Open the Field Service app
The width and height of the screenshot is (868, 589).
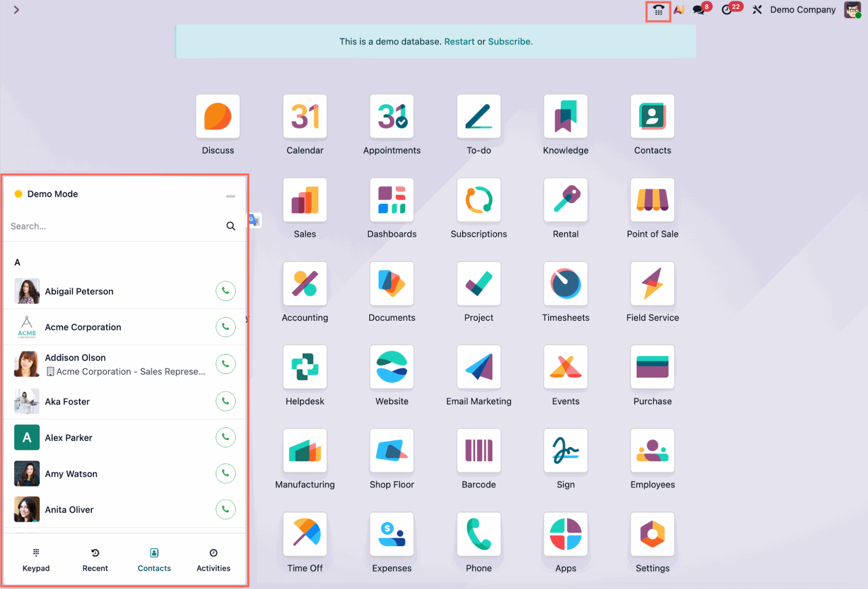(x=652, y=284)
